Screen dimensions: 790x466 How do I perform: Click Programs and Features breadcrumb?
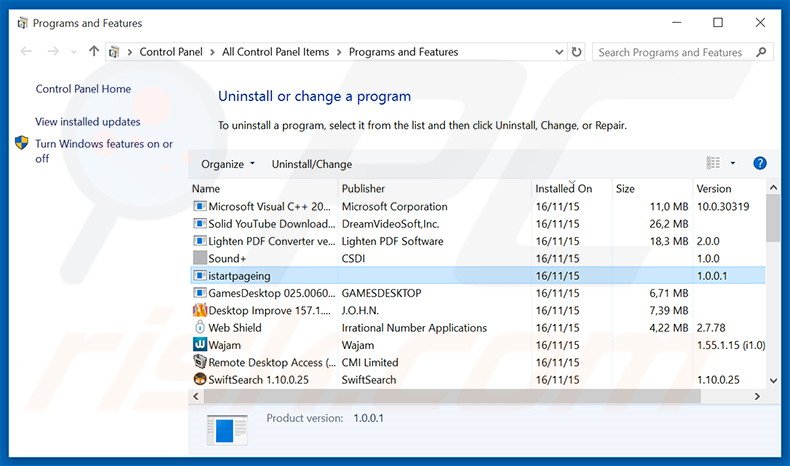click(x=403, y=52)
